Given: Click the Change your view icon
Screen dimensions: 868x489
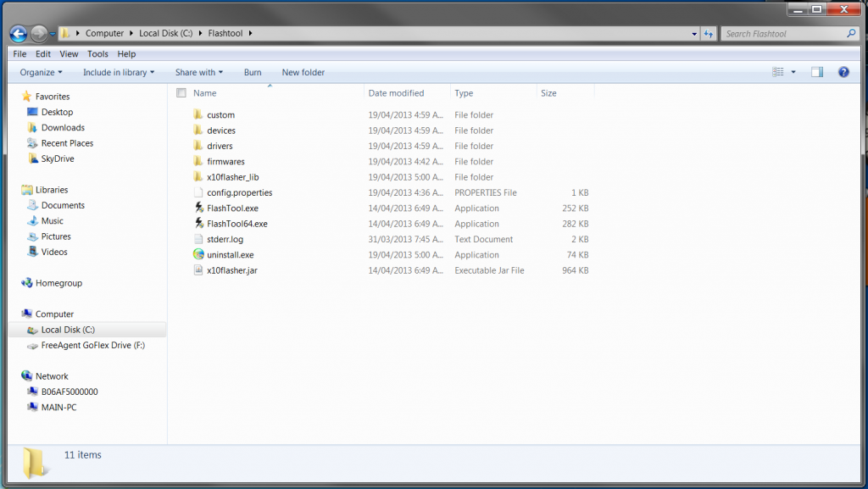Looking at the screenshot, I should (x=778, y=72).
